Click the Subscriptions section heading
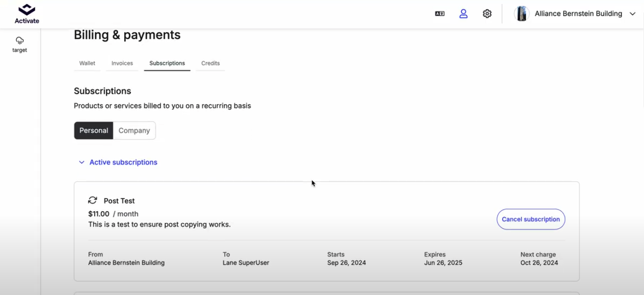The height and width of the screenshot is (295, 644). tap(102, 91)
